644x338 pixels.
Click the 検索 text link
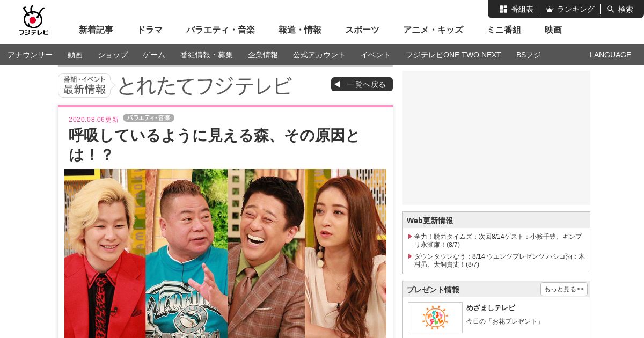(x=626, y=9)
